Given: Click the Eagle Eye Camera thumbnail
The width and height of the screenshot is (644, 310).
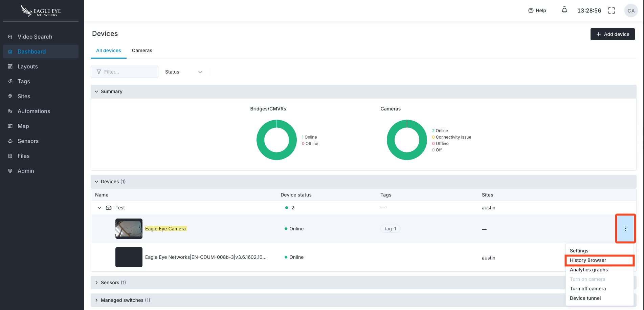Looking at the screenshot, I should pyautogui.click(x=129, y=229).
